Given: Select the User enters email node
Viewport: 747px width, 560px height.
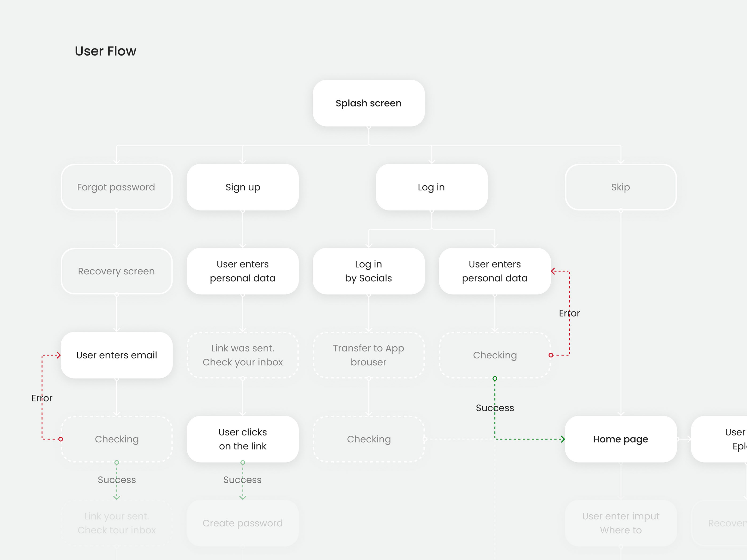Looking at the screenshot, I should (117, 355).
